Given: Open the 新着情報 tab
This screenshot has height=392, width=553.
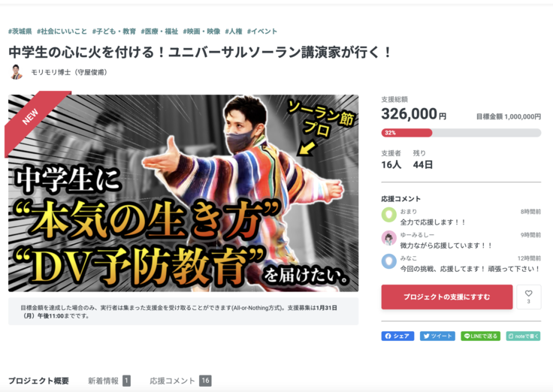Looking at the screenshot, I should [109, 381].
